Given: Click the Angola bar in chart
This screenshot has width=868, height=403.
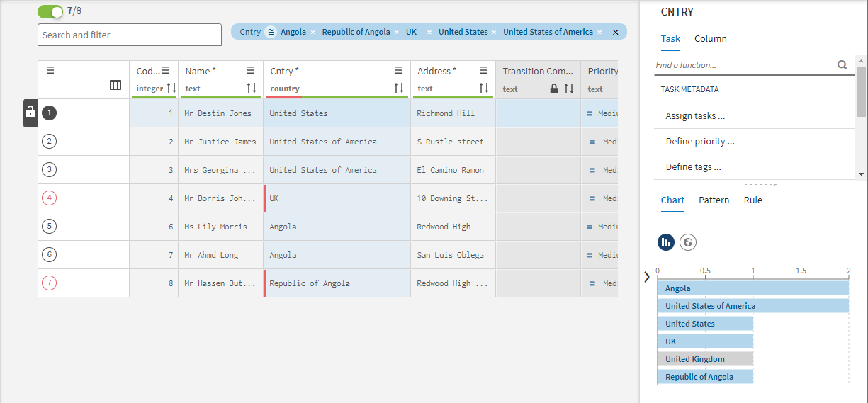Looking at the screenshot, I should (753, 288).
